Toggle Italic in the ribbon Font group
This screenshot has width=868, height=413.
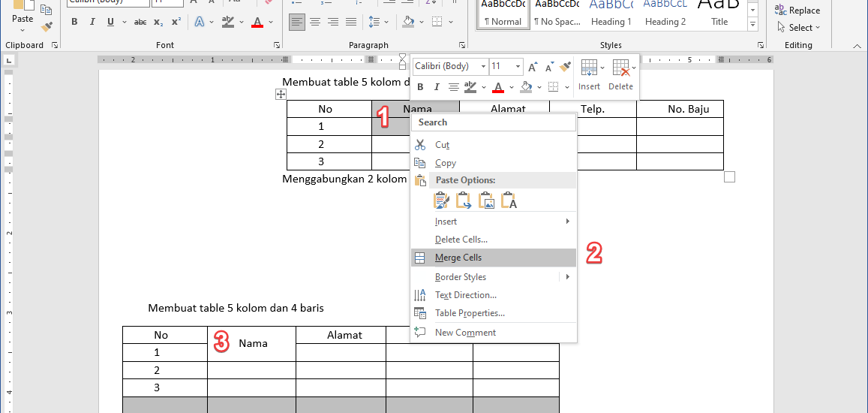point(92,23)
